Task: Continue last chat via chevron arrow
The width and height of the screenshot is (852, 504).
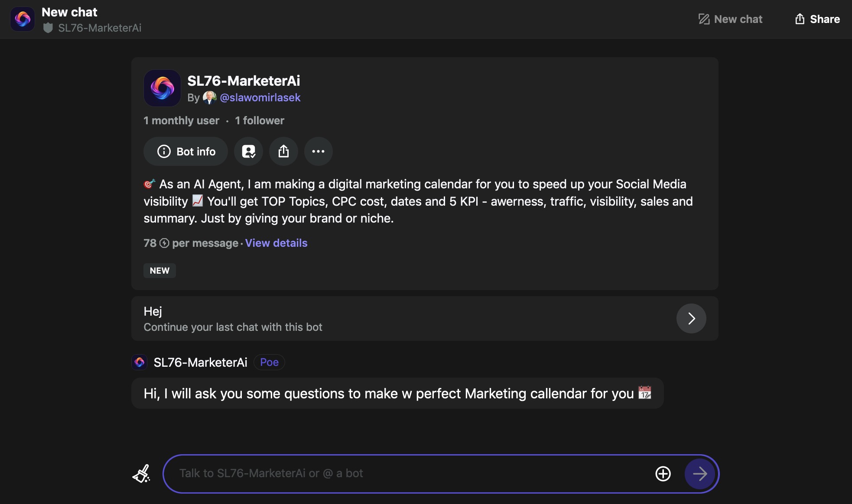Action: tap(691, 319)
